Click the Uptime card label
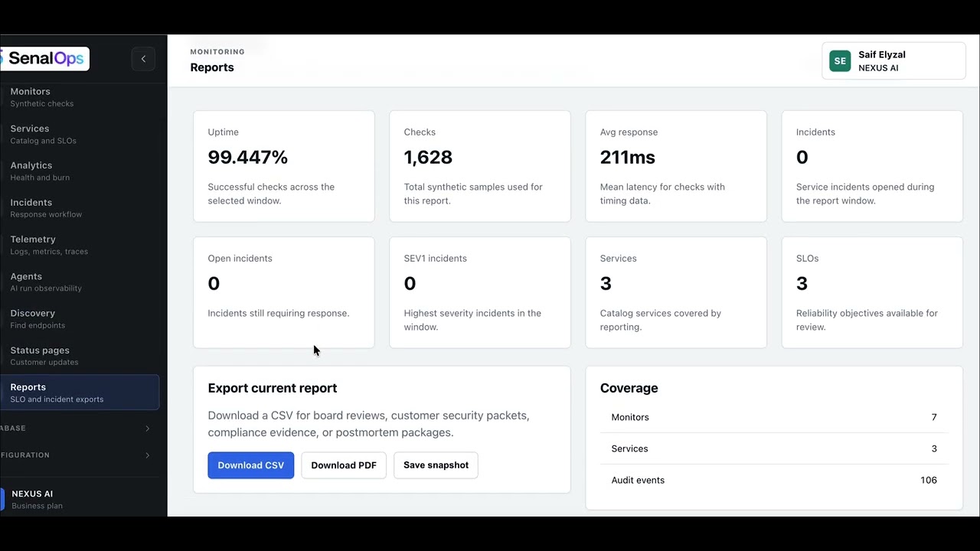Screen dimensions: 980x551 [223, 132]
